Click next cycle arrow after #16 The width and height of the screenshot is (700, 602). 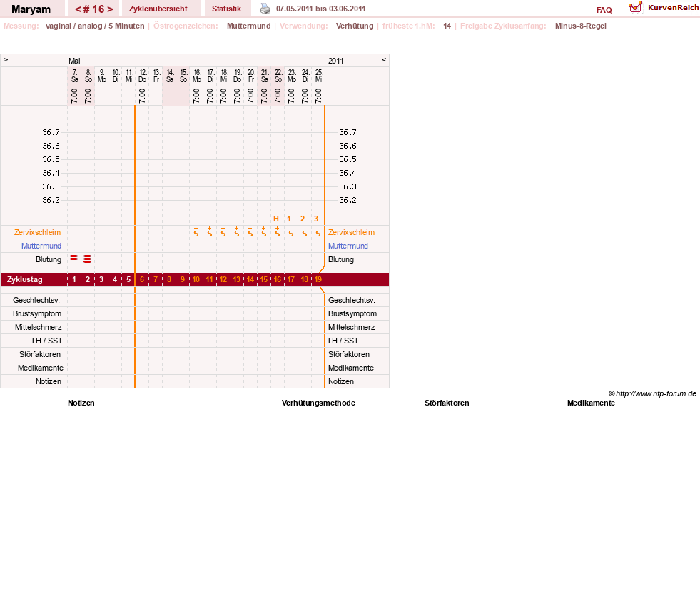110,9
